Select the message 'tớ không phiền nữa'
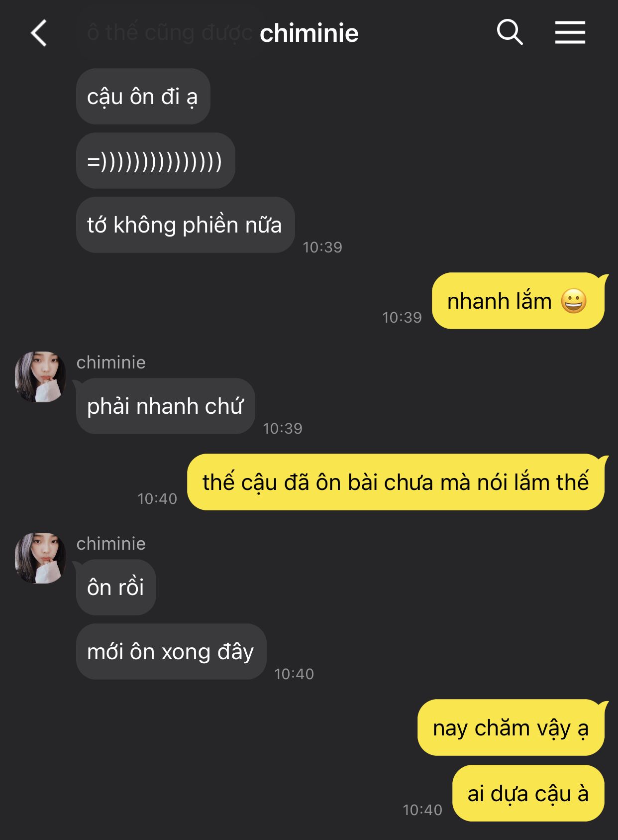 coord(186,225)
